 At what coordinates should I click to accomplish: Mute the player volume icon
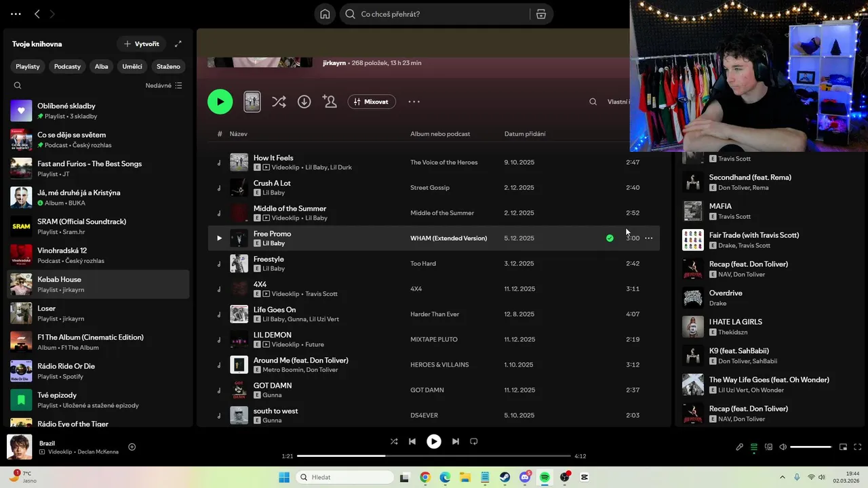(x=783, y=447)
